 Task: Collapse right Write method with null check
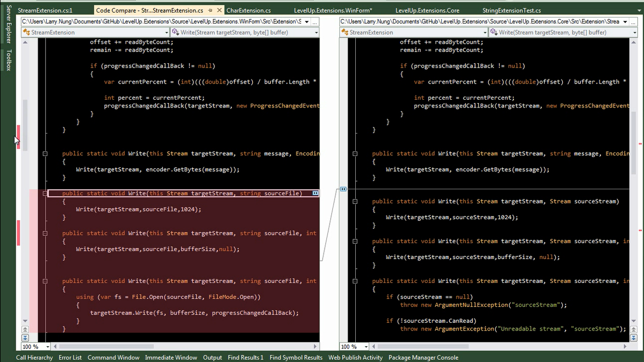coord(355,281)
